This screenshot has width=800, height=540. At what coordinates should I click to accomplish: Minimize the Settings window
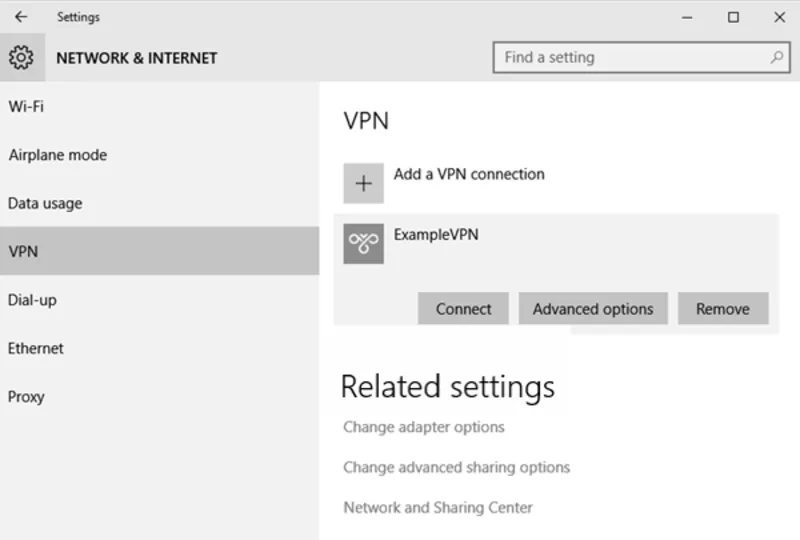click(688, 17)
